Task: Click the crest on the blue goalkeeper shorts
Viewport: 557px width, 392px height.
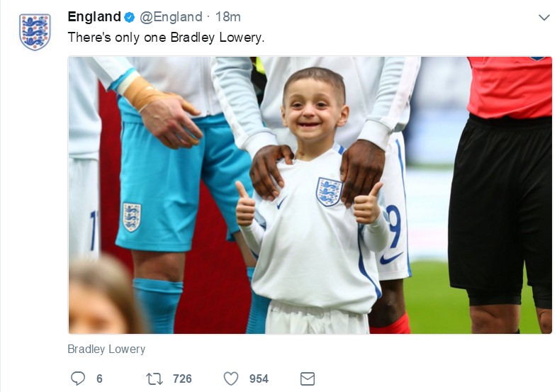Action: click(132, 216)
